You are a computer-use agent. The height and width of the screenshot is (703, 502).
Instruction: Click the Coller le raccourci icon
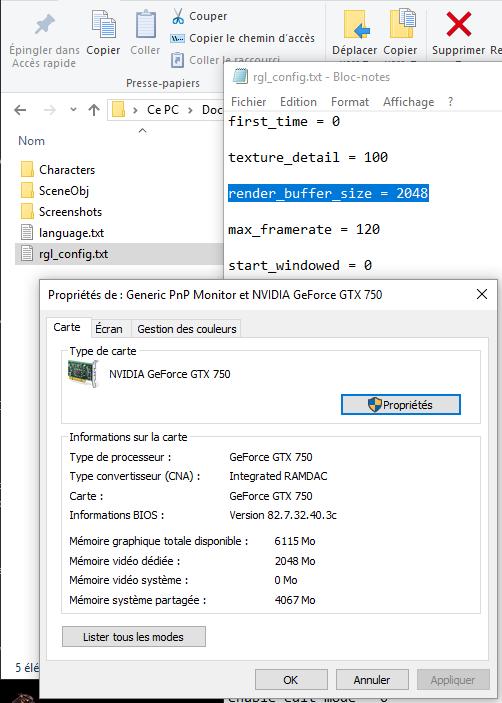point(177,60)
